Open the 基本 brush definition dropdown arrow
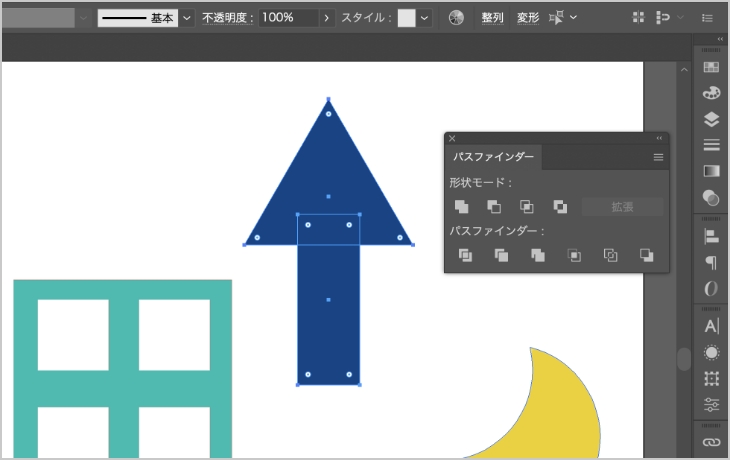730x460 pixels. 187,18
